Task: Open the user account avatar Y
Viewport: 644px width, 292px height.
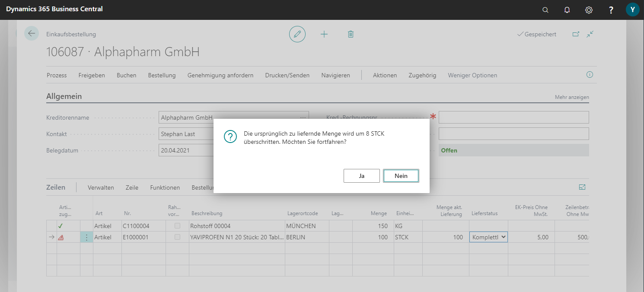Action: tap(632, 10)
